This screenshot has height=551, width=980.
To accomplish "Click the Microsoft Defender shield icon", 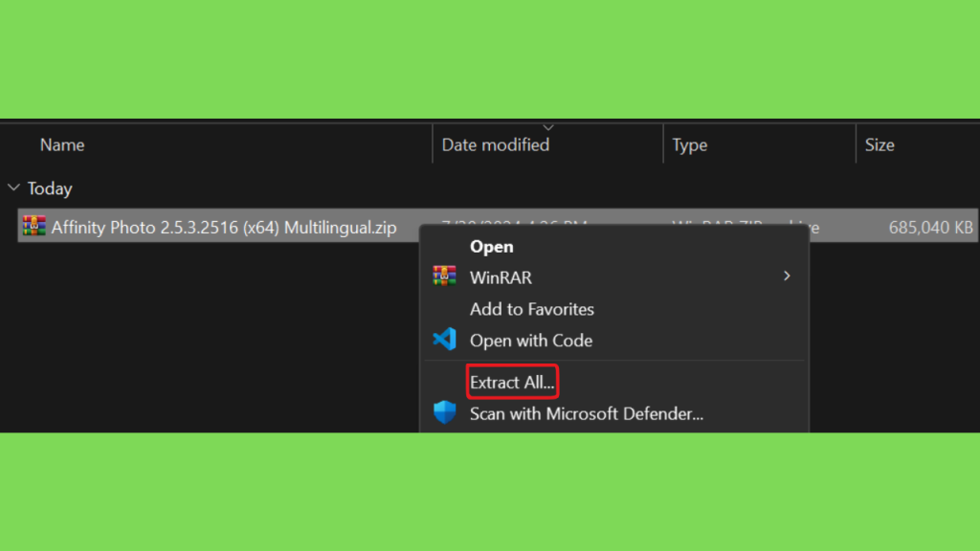I will (x=444, y=412).
